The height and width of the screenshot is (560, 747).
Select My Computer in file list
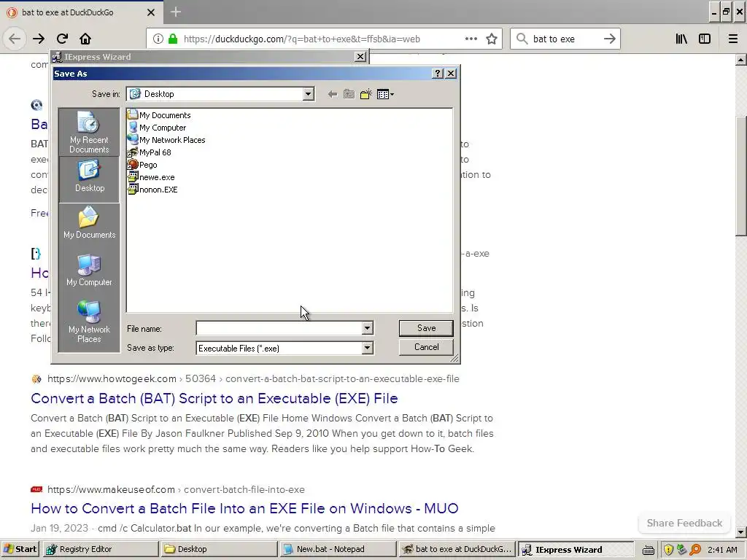click(x=158, y=128)
